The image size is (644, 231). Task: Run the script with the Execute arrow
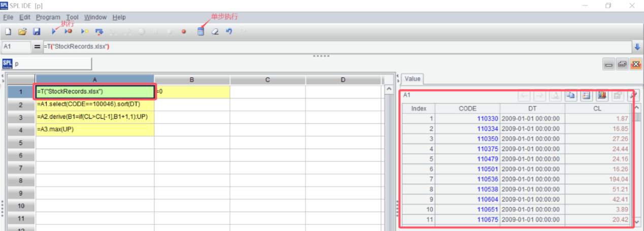coord(54,31)
